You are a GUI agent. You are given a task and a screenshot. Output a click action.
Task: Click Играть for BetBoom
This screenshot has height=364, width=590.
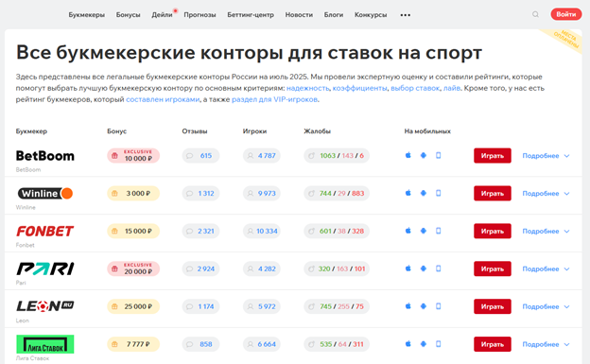point(493,155)
